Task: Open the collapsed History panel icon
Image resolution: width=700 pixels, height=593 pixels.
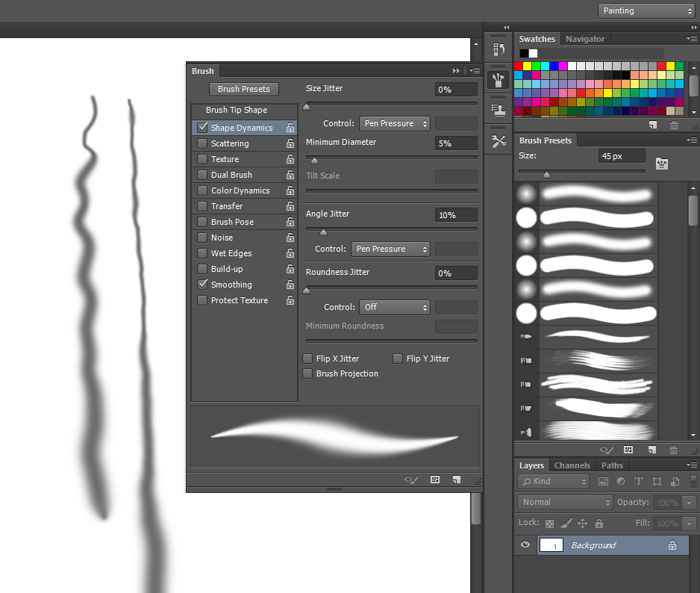Action: point(498,48)
